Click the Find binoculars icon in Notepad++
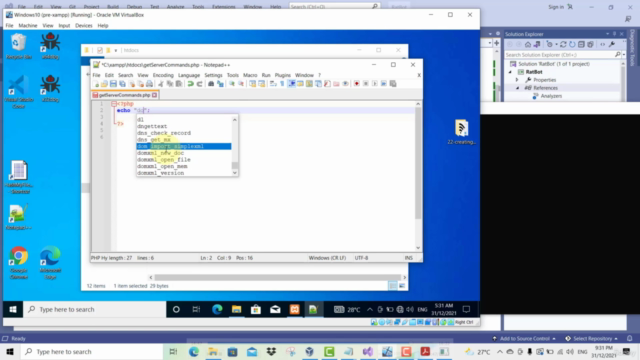 pyautogui.click(x=211, y=84)
